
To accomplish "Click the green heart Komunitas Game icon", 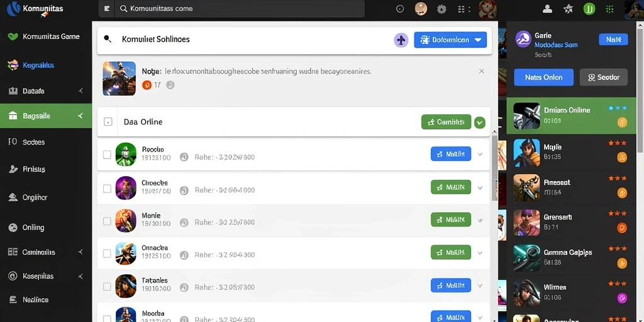I will [13, 36].
